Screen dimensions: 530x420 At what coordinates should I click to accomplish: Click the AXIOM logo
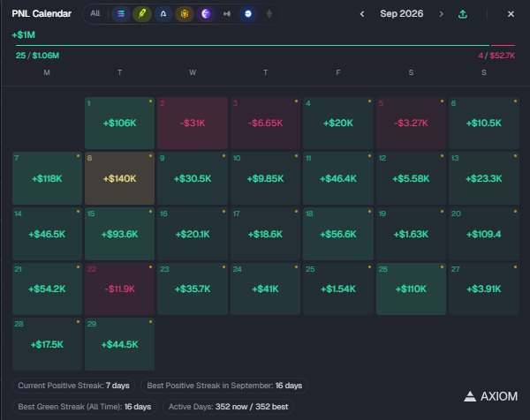pos(490,396)
